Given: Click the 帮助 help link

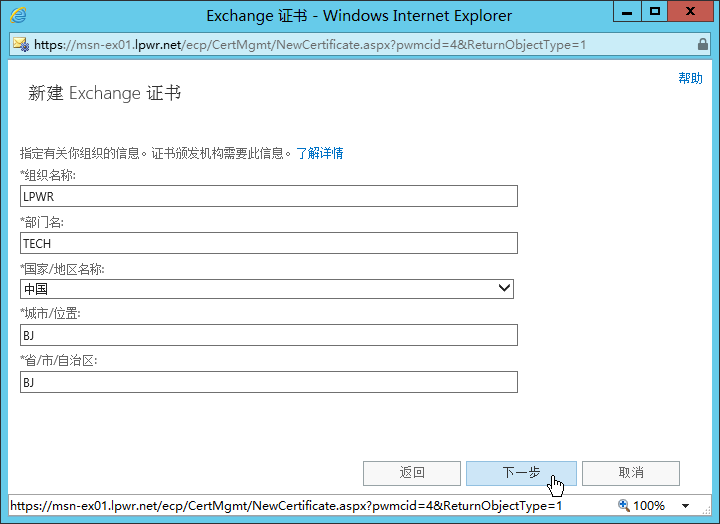Looking at the screenshot, I should [690, 78].
